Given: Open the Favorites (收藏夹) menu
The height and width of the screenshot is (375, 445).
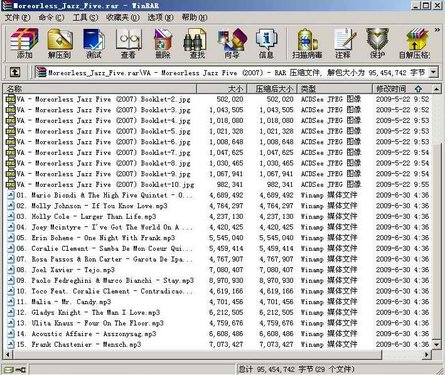Looking at the screenshot, I should coord(123,17).
